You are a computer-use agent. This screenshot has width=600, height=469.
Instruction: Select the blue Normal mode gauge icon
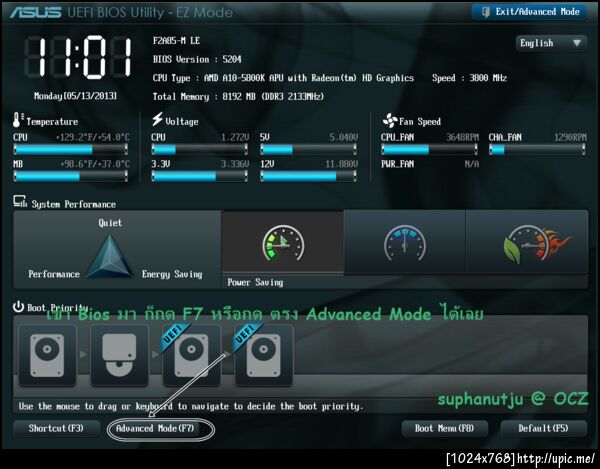[405, 243]
